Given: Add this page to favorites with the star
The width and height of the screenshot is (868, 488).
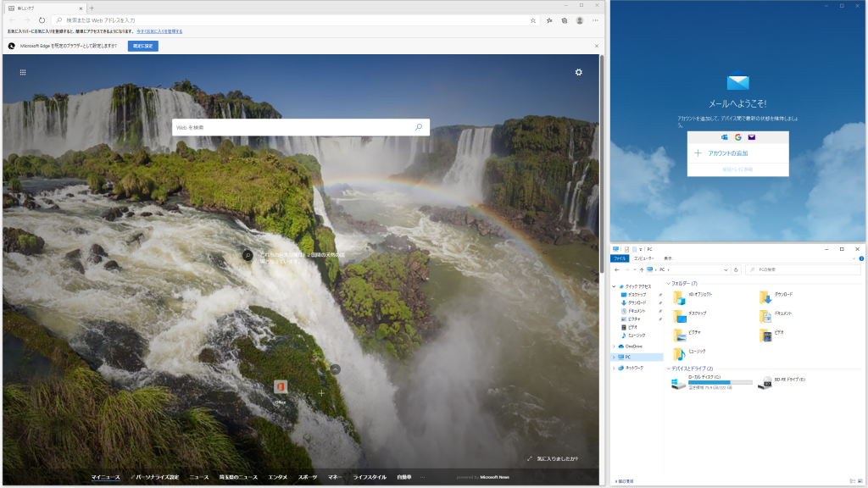Looking at the screenshot, I should click(x=533, y=20).
